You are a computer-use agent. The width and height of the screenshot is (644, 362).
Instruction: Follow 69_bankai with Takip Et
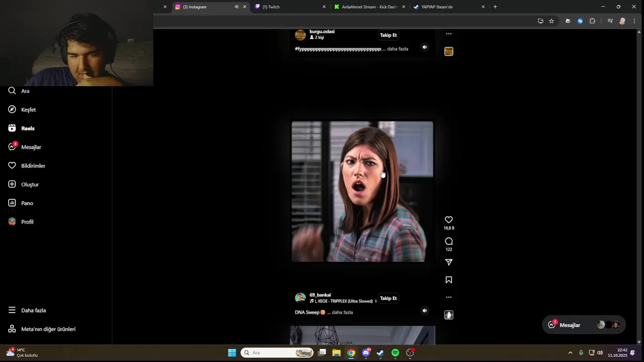click(388, 298)
